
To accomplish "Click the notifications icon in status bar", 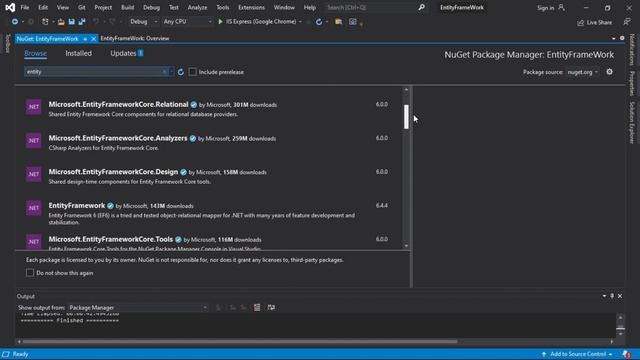I will (627, 354).
